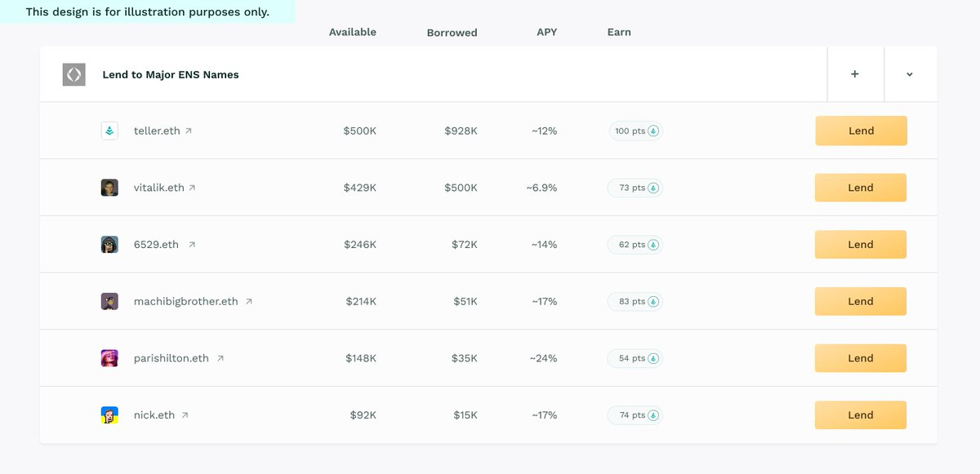The height and width of the screenshot is (474, 980).
Task: Click the points icon inside the 100 pts badge
Action: click(x=653, y=131)
